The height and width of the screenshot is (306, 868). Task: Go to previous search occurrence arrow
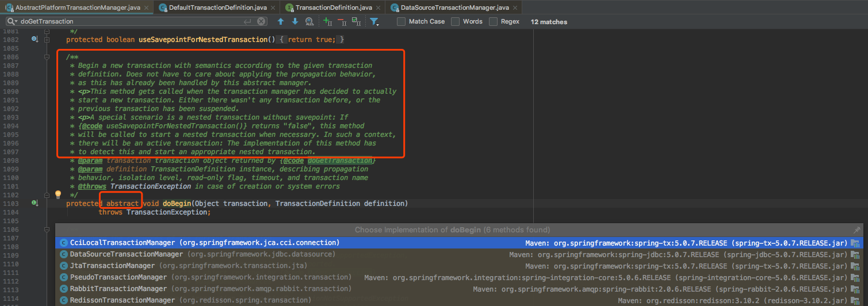[281, 21]
